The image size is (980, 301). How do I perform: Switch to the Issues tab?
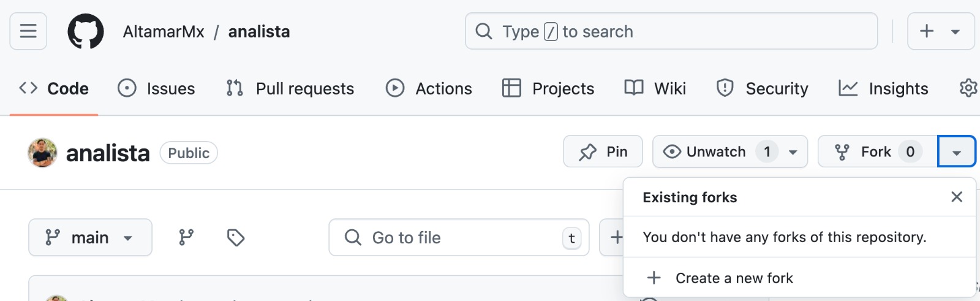click(157, 88)
